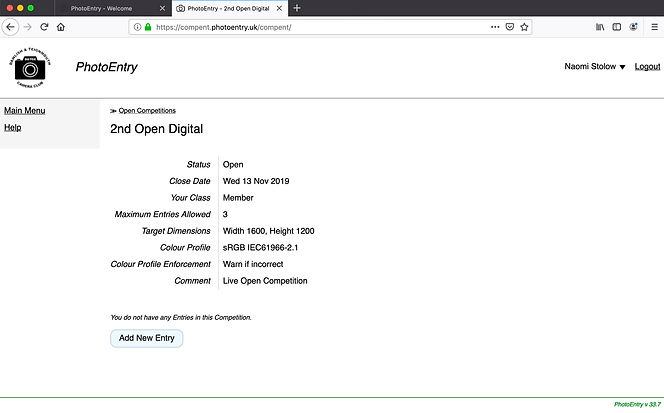Screen dimensions: 664x413
Task: Click the Target Dimensions label
Action: click(176, 231)
